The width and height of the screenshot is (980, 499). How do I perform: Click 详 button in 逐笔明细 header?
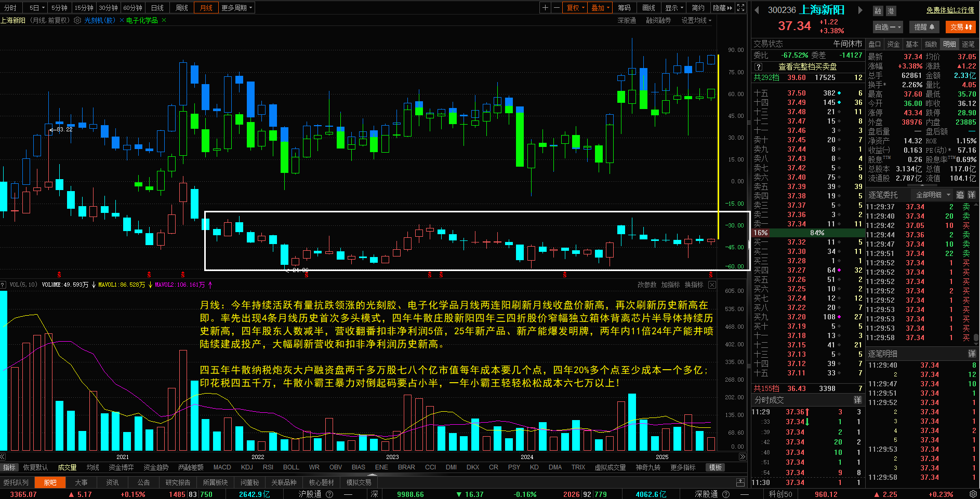[971, 354]
